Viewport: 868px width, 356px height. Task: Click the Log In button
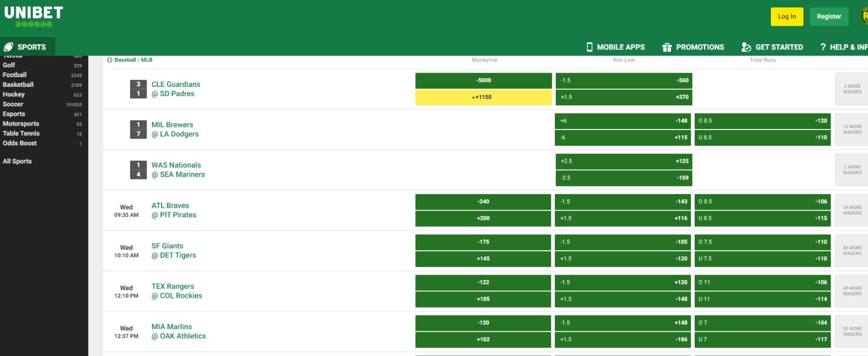tap(787, 16)
